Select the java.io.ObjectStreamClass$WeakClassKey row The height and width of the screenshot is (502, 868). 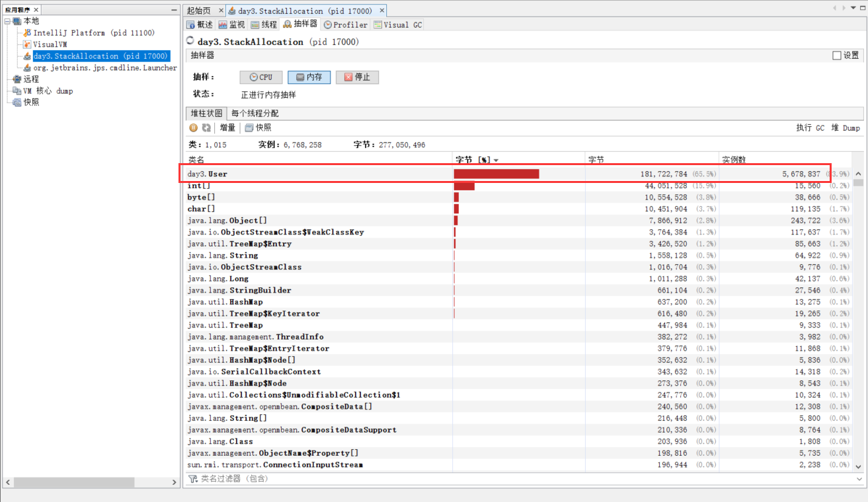click(x=520, y=232)
